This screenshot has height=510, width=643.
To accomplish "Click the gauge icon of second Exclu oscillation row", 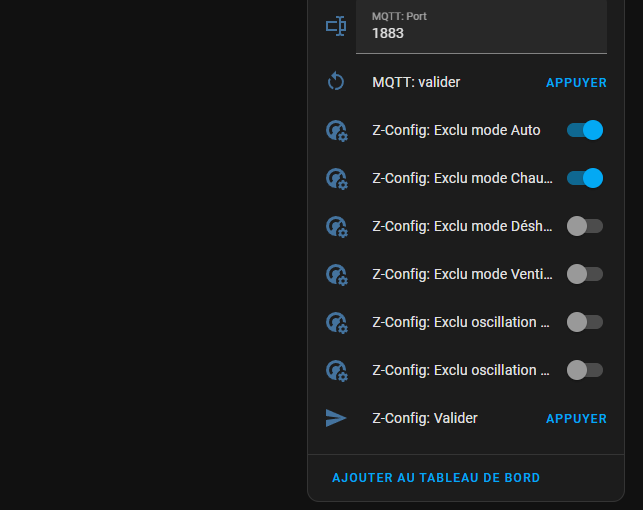I will pos(337,371).
